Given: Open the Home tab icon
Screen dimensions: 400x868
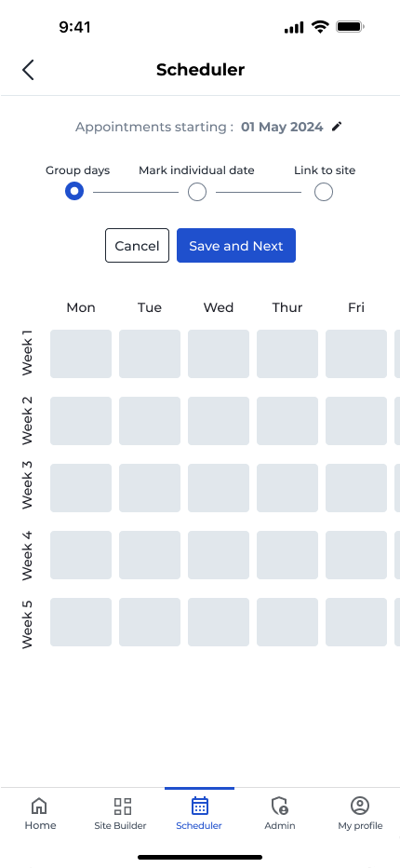Looking at the screenshot, I should click(x=39, y=806).
